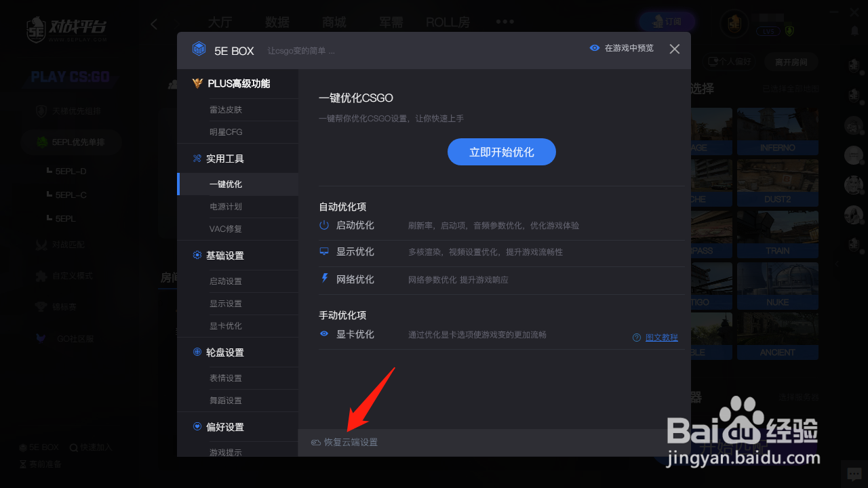Click the 网络优化 lightning icon
The width and height of the screenshot is (868, 488).
pos(324,279)
